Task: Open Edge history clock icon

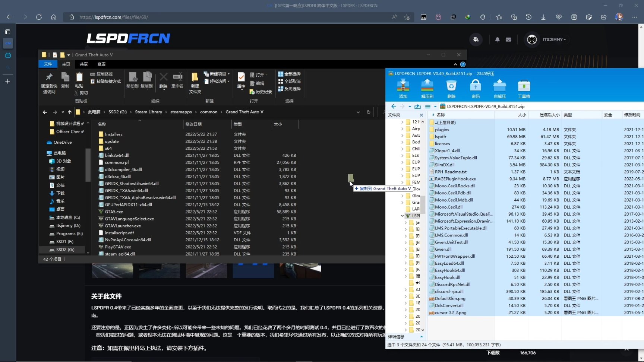Action: 528,17
